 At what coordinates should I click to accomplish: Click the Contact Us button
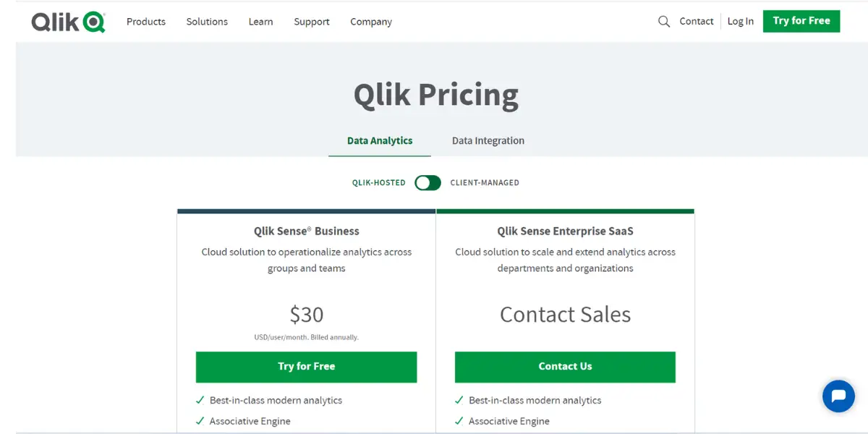[x=565, y=367]
